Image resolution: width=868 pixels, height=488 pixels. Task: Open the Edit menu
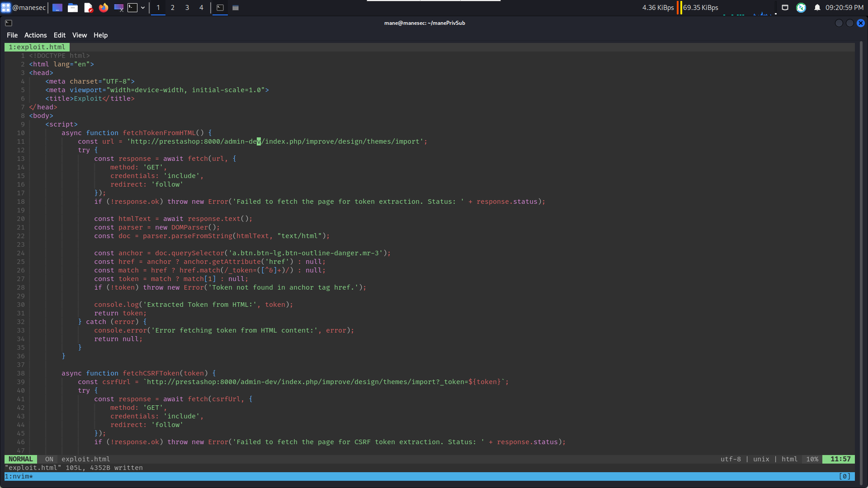60,35
